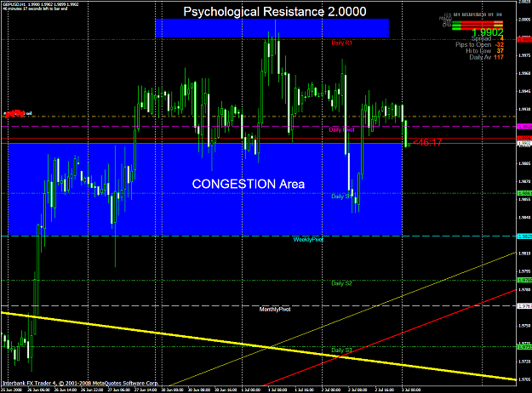532x393 pixels.
Task: Select the thick yellow descending trendline
Action: (258, 346)
